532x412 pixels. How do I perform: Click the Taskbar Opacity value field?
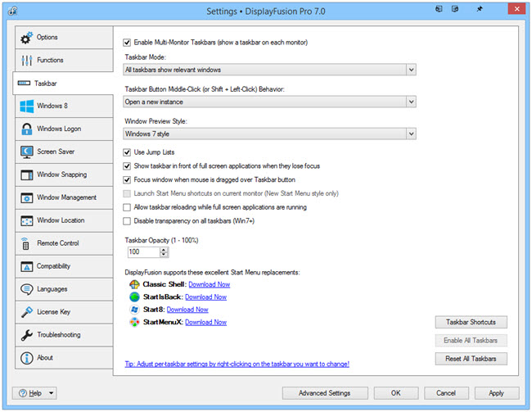pos(144,252)
